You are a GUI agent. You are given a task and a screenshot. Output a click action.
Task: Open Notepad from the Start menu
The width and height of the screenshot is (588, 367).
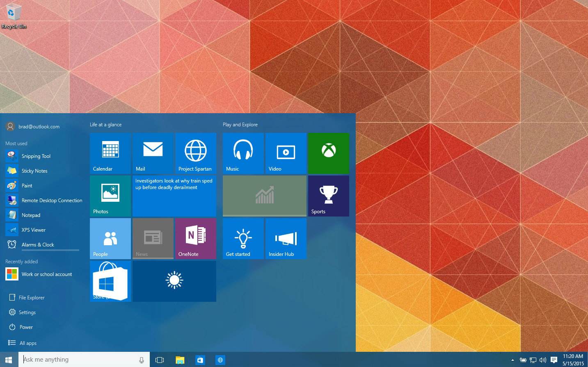[x=31, y=215]
